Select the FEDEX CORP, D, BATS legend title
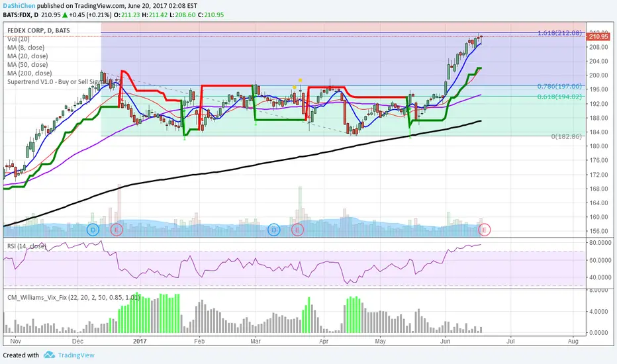The image size is (617, 364). point(38,30)
